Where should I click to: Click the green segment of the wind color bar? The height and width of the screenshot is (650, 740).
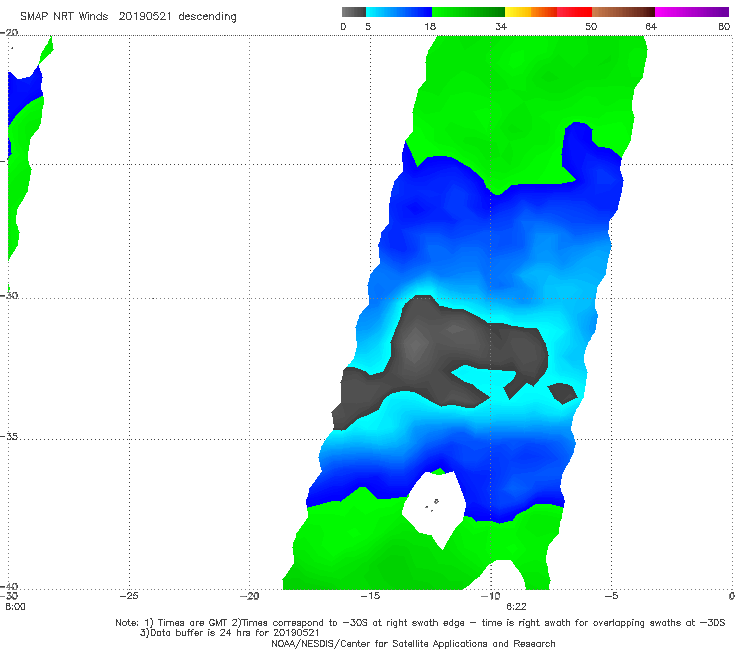coord(468,12)
